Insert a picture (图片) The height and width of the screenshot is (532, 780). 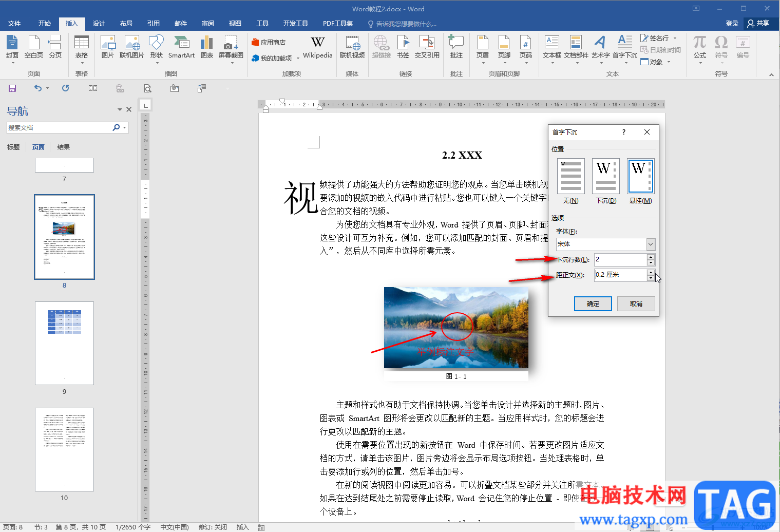(x=108, y=47)
